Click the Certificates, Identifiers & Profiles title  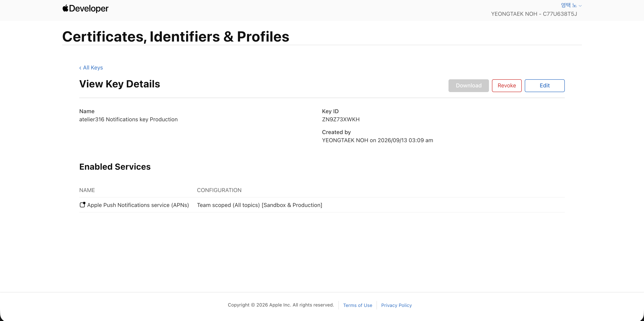pyautogui.click(x=175, y=36)
